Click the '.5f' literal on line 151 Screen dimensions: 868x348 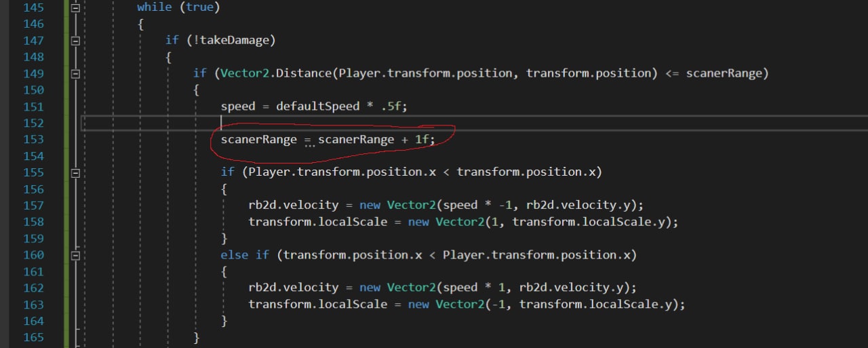(391, 107)
